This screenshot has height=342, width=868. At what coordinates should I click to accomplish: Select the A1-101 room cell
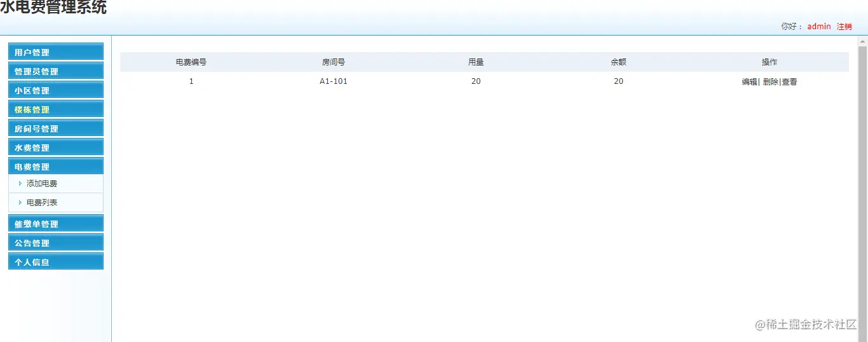pyautogui.click(x=334, y=81)
